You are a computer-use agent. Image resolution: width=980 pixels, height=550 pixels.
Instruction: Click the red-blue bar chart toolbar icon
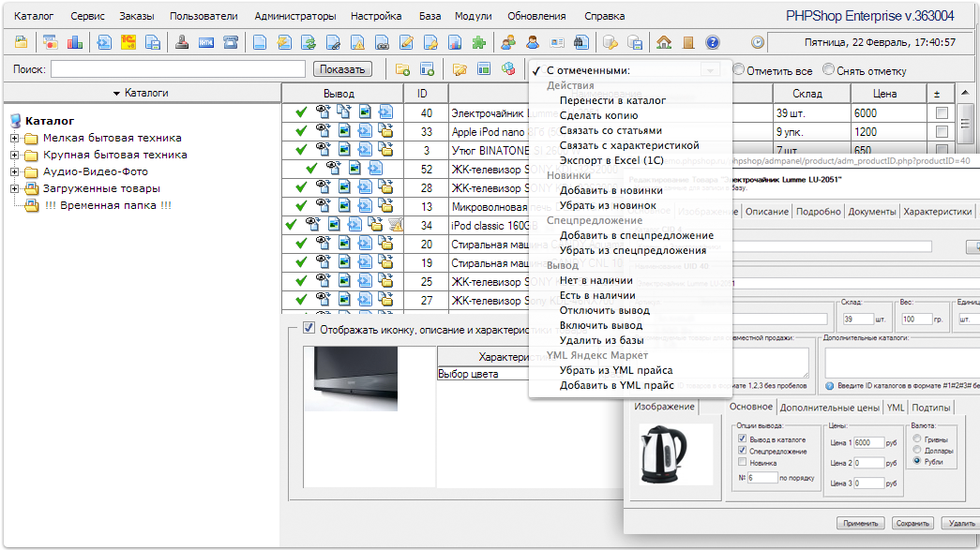point(74,42)
